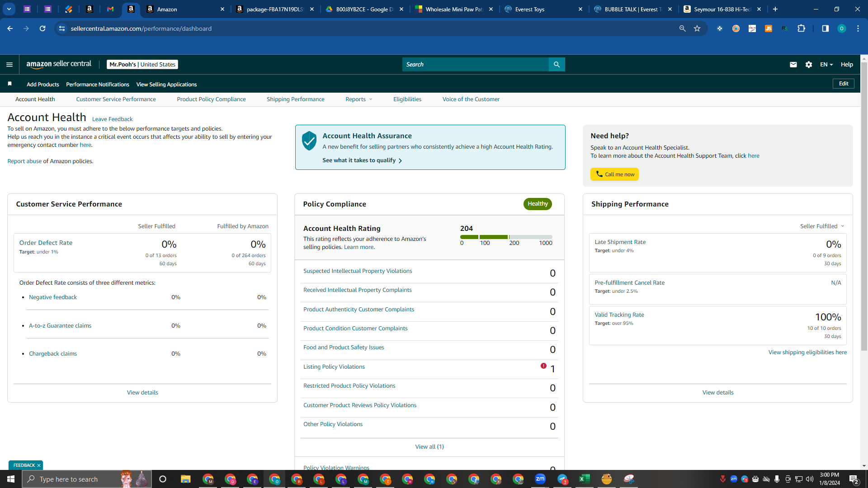Open the tab search dropdown arrow
The height and width of the screenshot is (488, 868).
point(9,9)
